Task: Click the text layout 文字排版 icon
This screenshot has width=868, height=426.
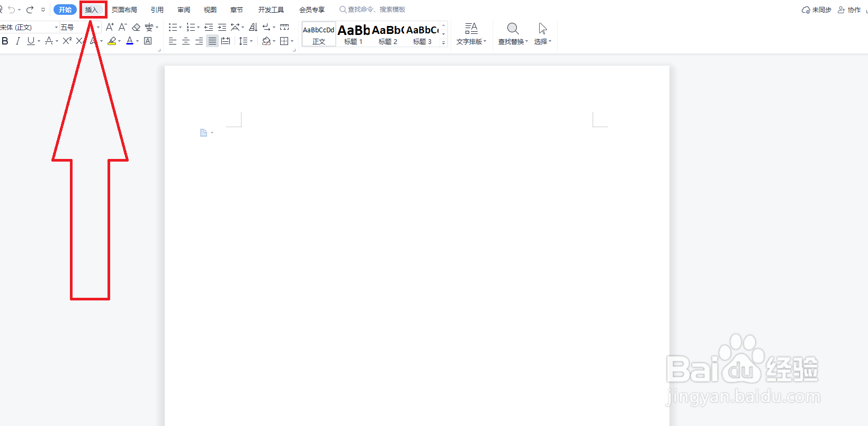Action: pyautogui.click(x=471, y=29)
